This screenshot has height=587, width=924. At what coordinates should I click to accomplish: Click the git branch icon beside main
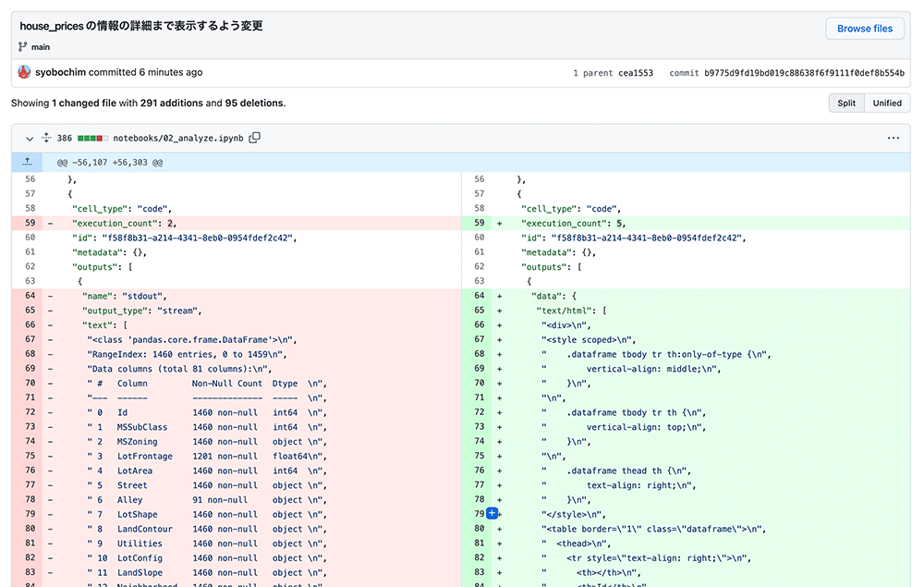coord(22,46)
